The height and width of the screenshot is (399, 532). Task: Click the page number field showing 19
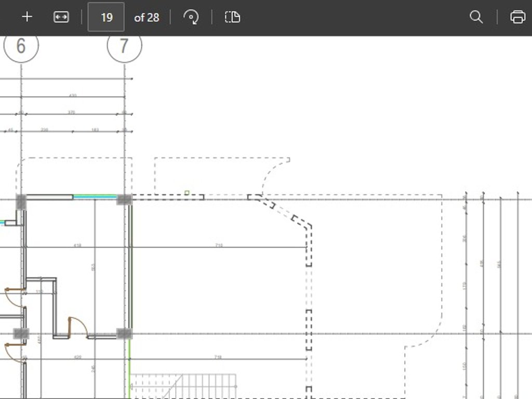[x=106, y=17]
